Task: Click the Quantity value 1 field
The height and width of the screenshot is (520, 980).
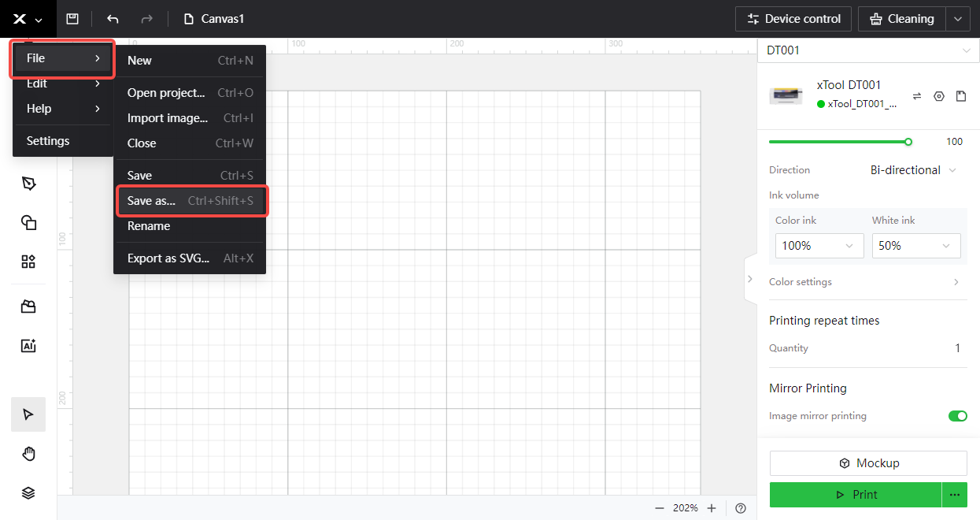Action: [x=957, y=348]
